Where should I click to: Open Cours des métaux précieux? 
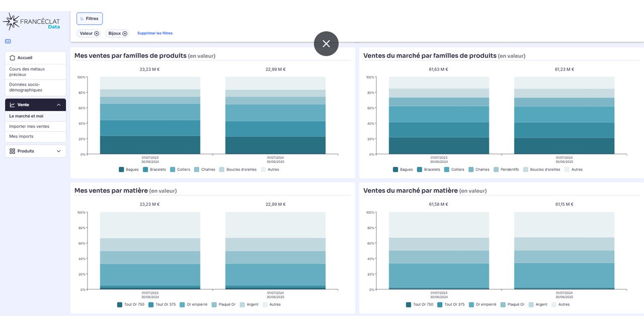(35, 71)
